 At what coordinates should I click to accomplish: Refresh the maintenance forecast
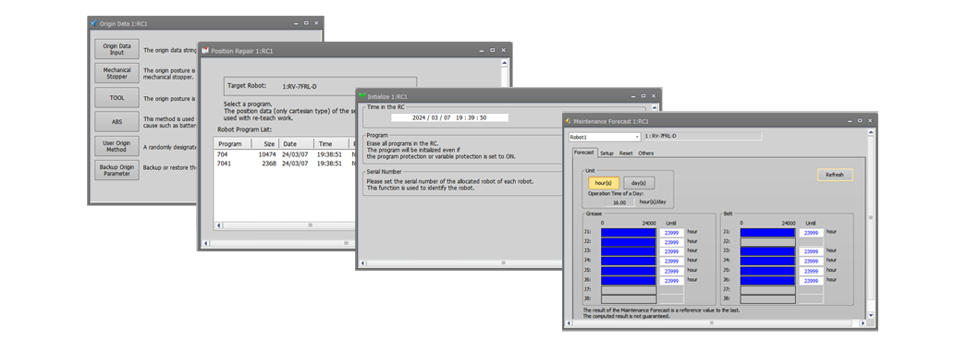835,175
